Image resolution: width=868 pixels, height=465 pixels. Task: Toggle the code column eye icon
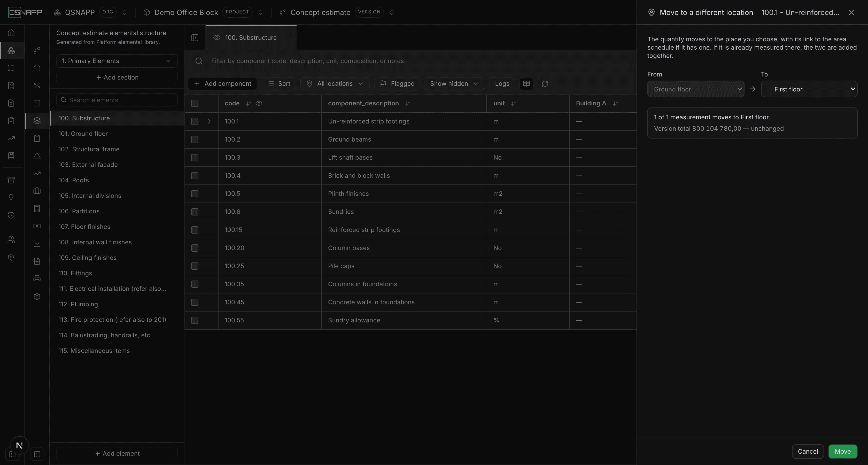click(259, 103)
